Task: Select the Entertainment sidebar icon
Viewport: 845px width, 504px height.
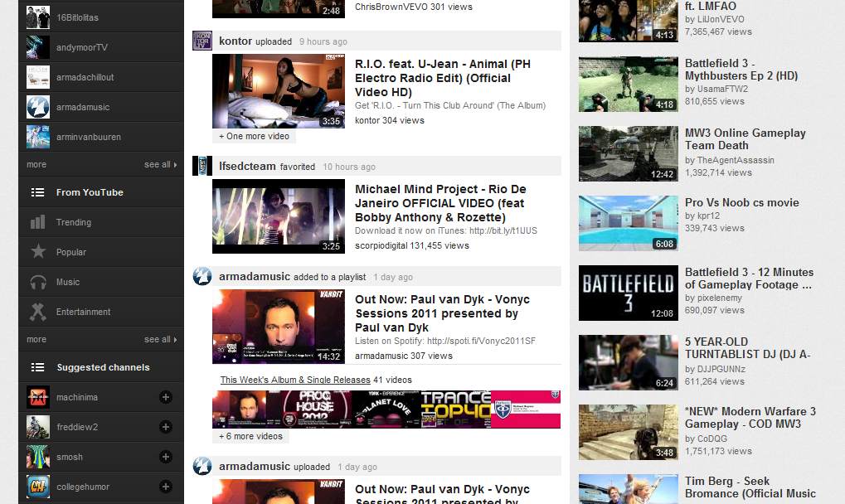Action: tap(38, 312)
